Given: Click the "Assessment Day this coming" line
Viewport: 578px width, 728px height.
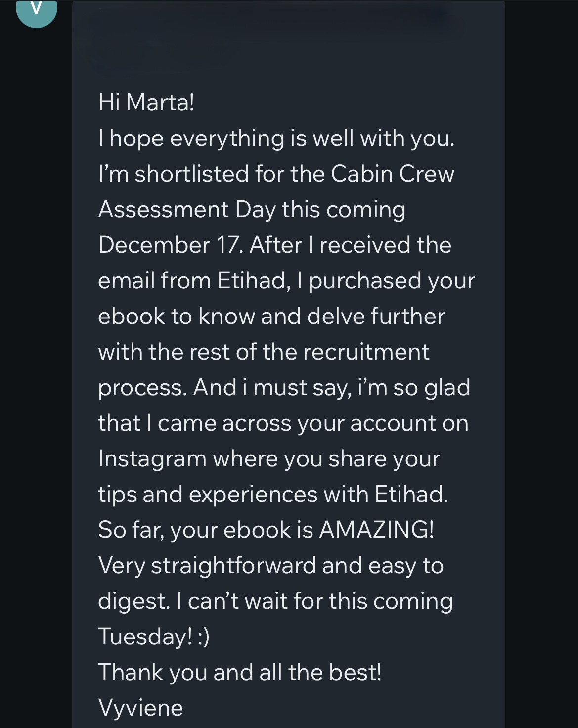Looking at the screenshot, I should (252, 209).
